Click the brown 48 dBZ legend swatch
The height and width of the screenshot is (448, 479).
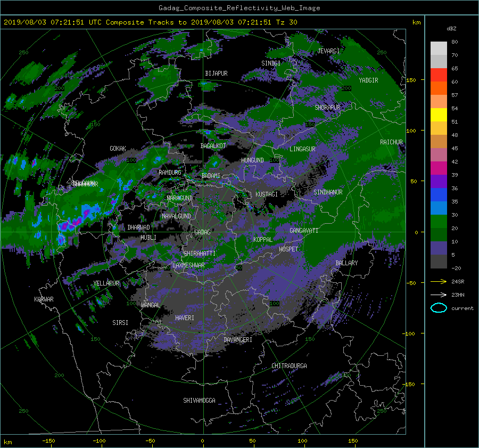[439, 142]
